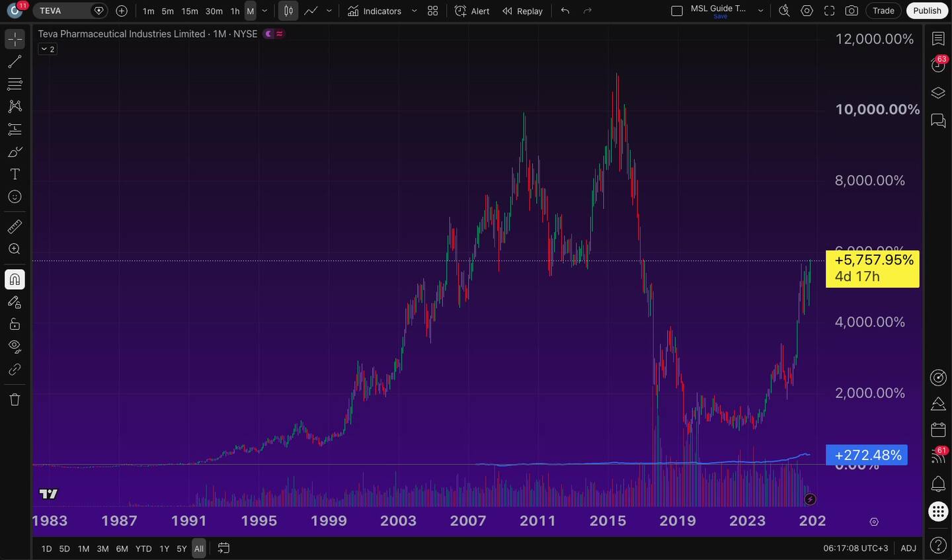The width and height of the screenshot is (952, 560).
Task: Expand the timeframe interval dropdown
Action: coord(265,11)
